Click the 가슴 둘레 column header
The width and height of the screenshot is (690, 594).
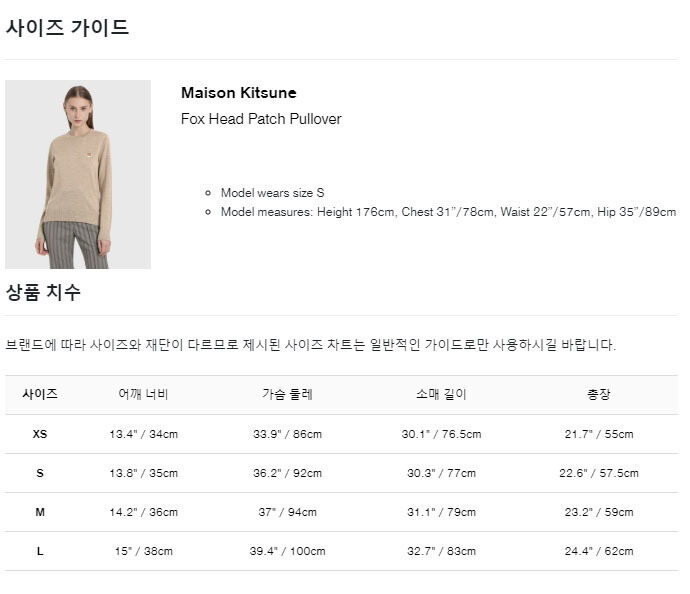coord(287,394)
